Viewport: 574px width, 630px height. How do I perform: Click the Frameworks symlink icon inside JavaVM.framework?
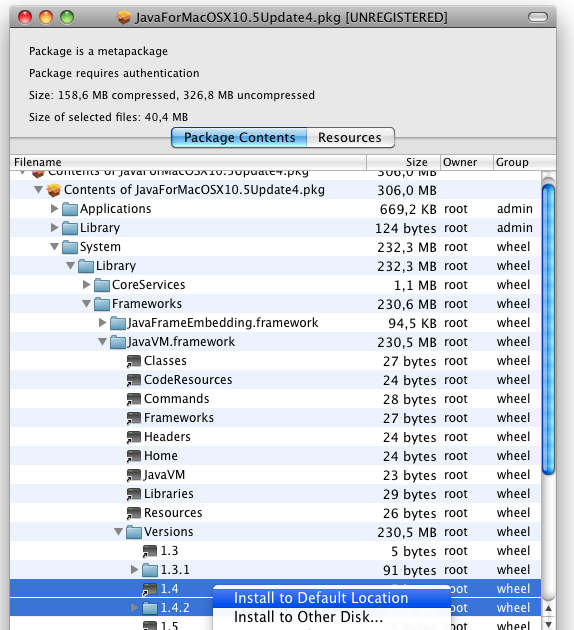pos(134,418)
